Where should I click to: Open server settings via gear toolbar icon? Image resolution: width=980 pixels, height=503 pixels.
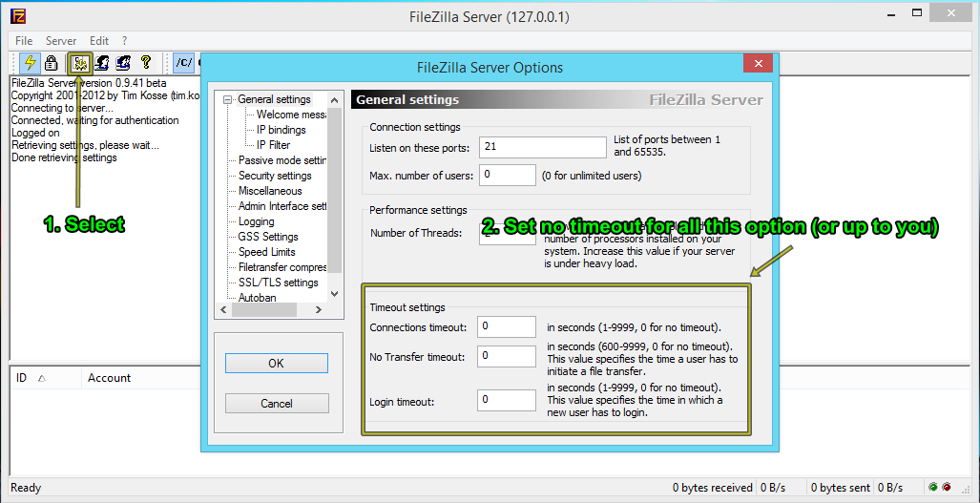pyautogui.click(x=79, y=62)
